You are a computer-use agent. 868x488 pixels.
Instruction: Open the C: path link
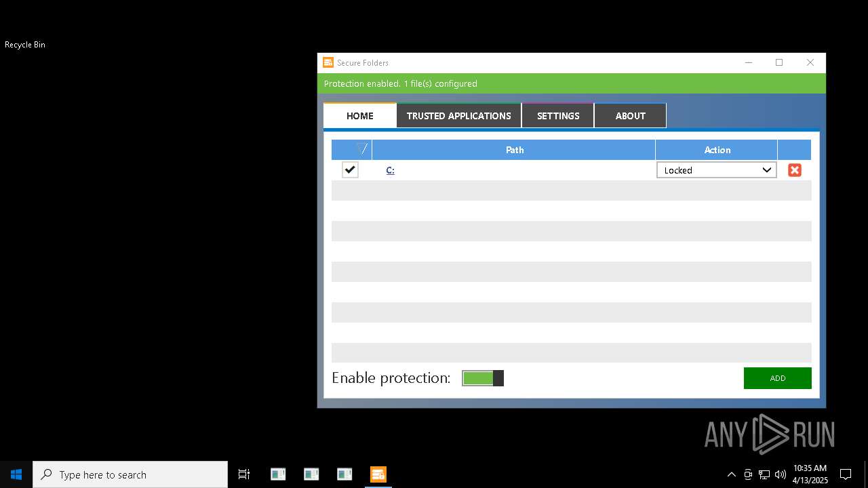pos(390,170)
